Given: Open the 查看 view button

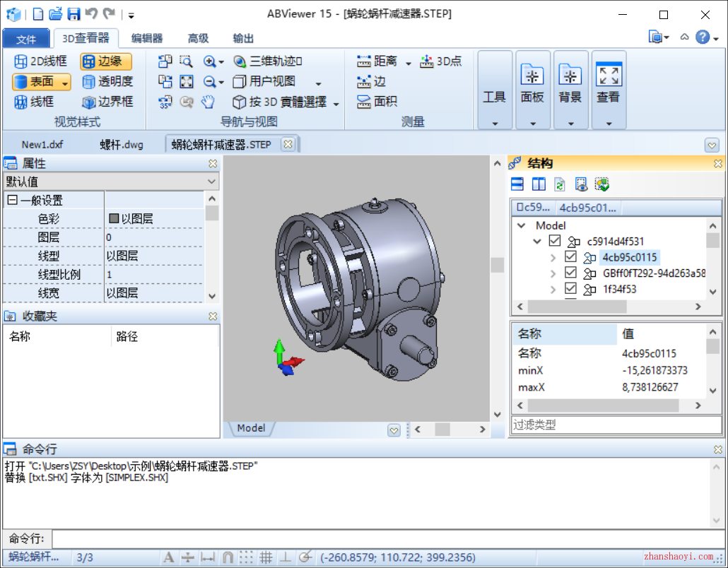Looking at the screenshot, I should click(x=609, y=90).
